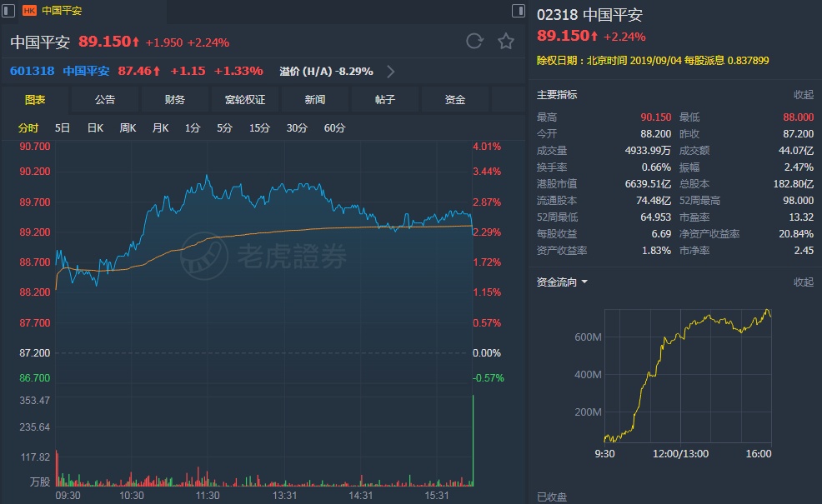Go to the 新闻 tab
Image resolution: width=822 pixels, height=504 pixels.
pyautogui.click(x=315, y=100)
